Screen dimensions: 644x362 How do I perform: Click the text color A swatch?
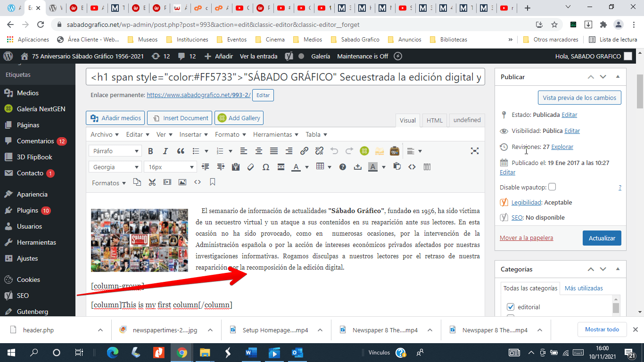[x=296, y=167]
